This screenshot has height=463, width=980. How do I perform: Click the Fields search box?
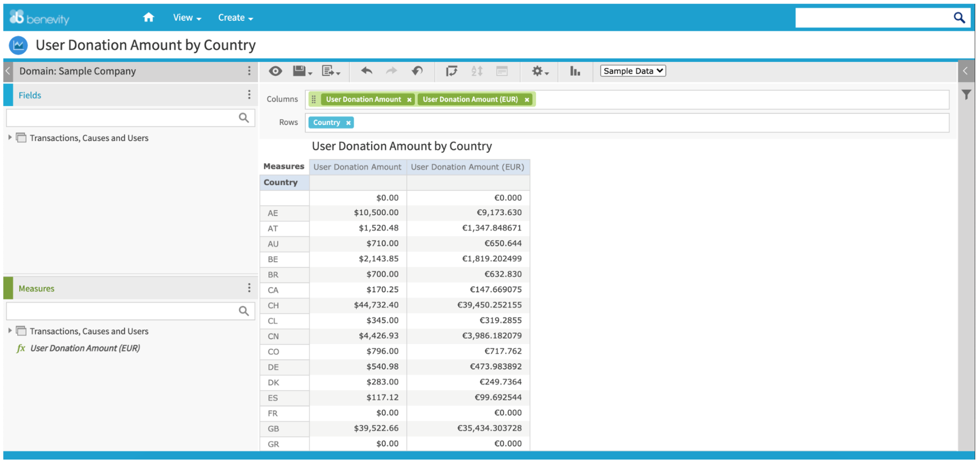tap(130, 118)
